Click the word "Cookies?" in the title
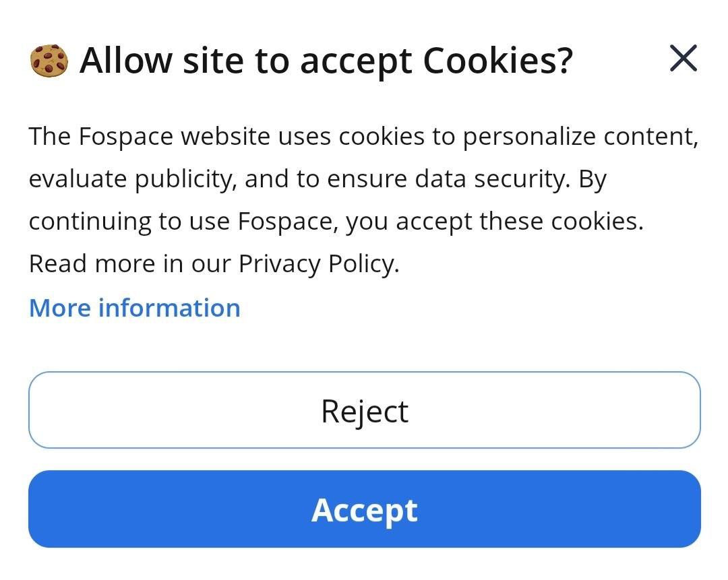 click(x=497, y=61)
